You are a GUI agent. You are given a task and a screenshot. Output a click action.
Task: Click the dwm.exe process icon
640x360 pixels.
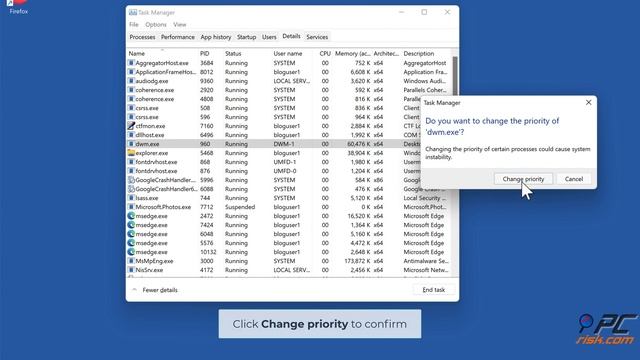click(x=131, y=144)
